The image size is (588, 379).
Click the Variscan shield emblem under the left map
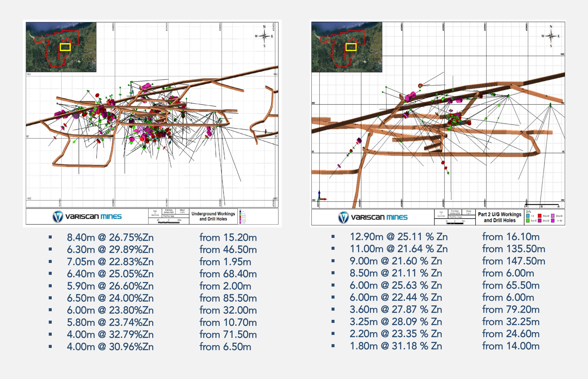pos(58,217)
